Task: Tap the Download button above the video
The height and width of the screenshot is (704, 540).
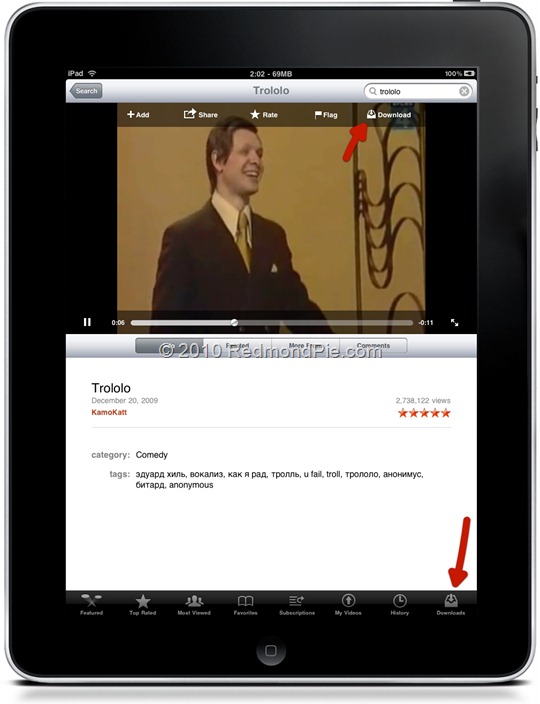Action: pos(389,115)
